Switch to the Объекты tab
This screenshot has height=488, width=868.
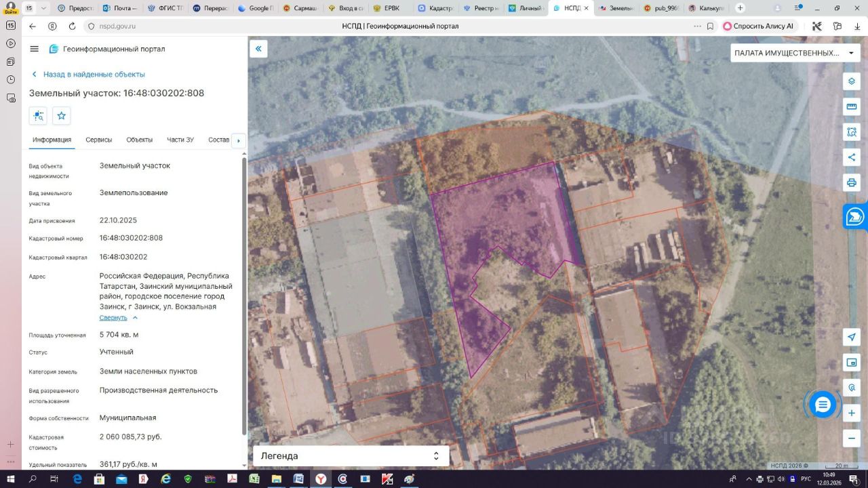point(140,140)
